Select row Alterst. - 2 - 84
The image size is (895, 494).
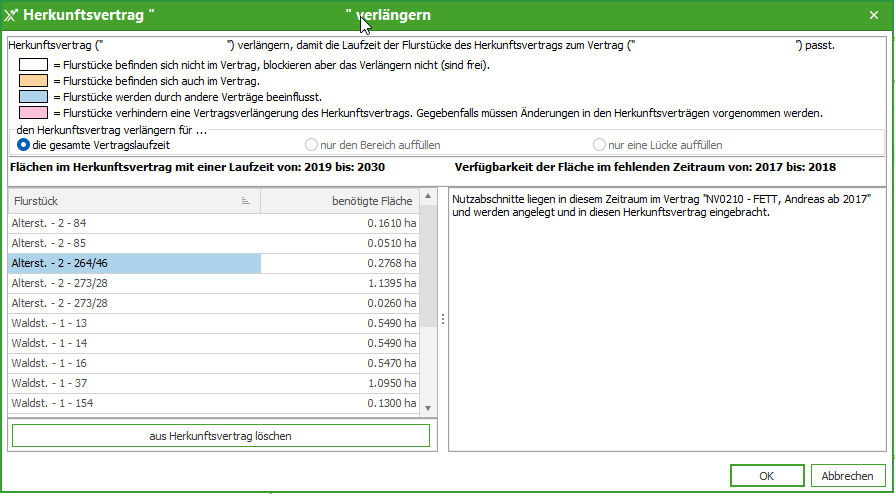coord(134,223)
